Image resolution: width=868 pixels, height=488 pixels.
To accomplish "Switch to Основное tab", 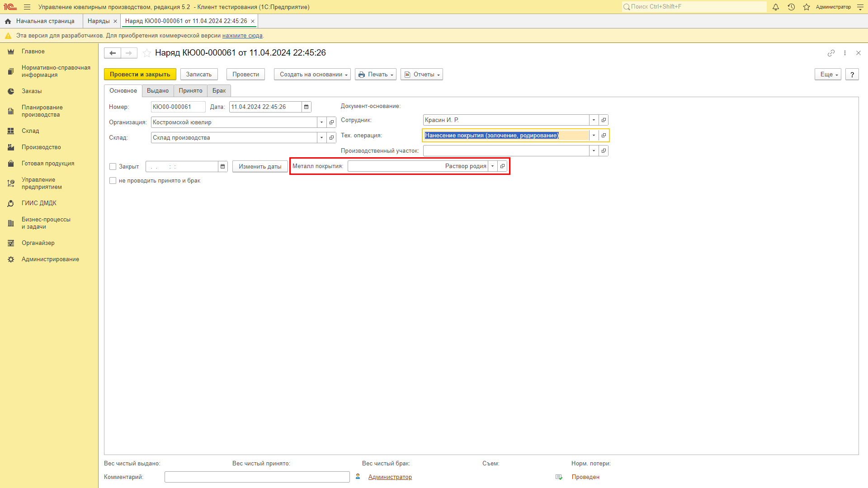I will point(123,91).
